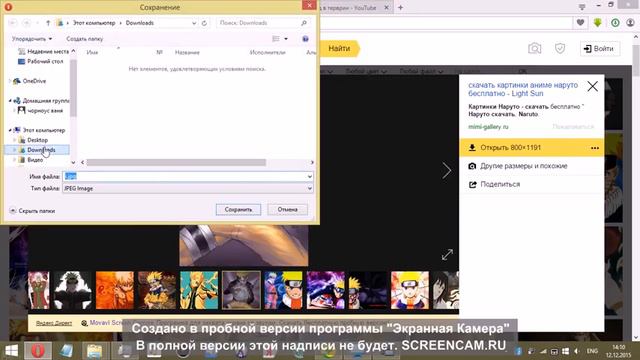The image size is (640, 360).
Task: Close the image preview panel with X
Action: tap(592, 86)
